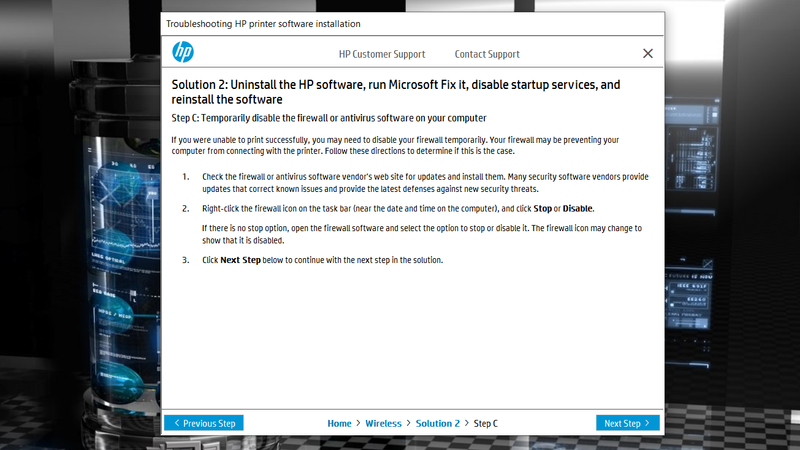Click the Step C breadcrumb text
This screenshot has width=800, height=450.
[x=485, y=423]
